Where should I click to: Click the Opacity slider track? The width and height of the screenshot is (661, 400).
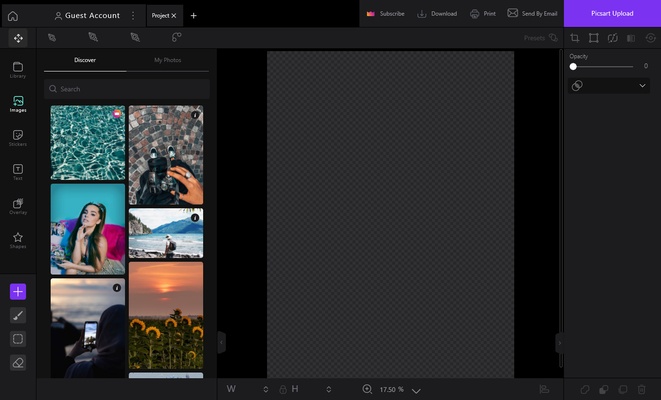click(x=603, y=67)
